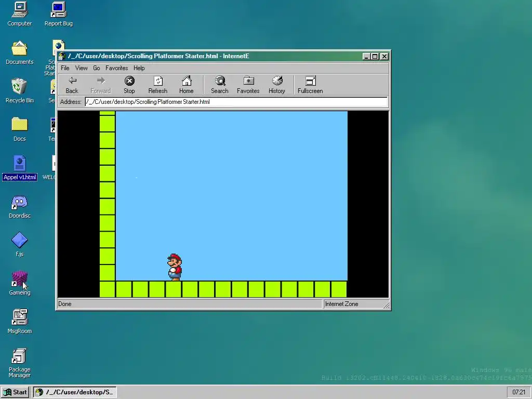Click the Mario character sprite in the game
The width and height of the screenshot is (532, 399).
point(175,267)
